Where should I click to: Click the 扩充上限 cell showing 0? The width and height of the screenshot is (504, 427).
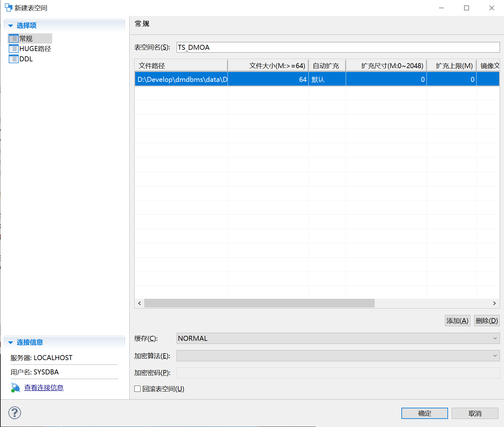pyautogui.click(x=451, y=79)
